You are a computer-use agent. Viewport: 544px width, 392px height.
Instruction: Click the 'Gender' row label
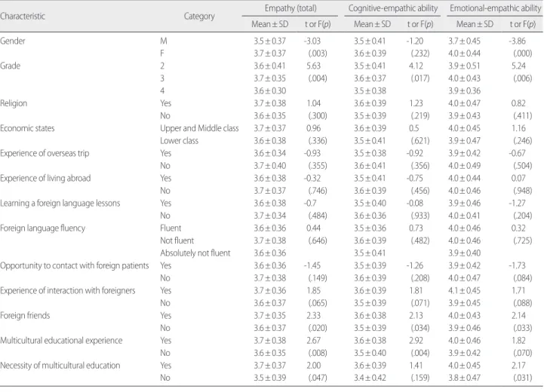tap(13, 41)
